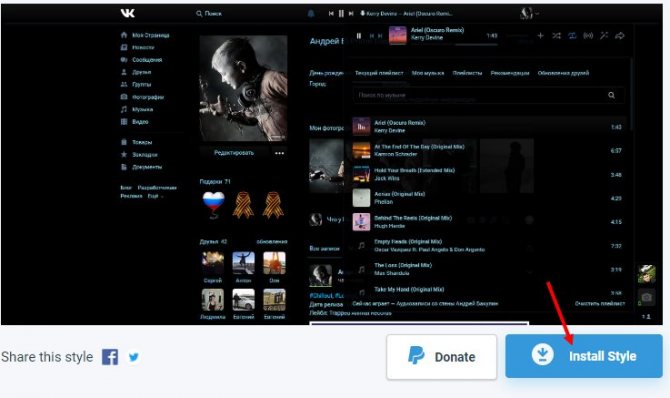Image resolution: width=670 pixels, height=398 pixels.
Task: Toggle the repeat track icon
Action: pos(572,36)
